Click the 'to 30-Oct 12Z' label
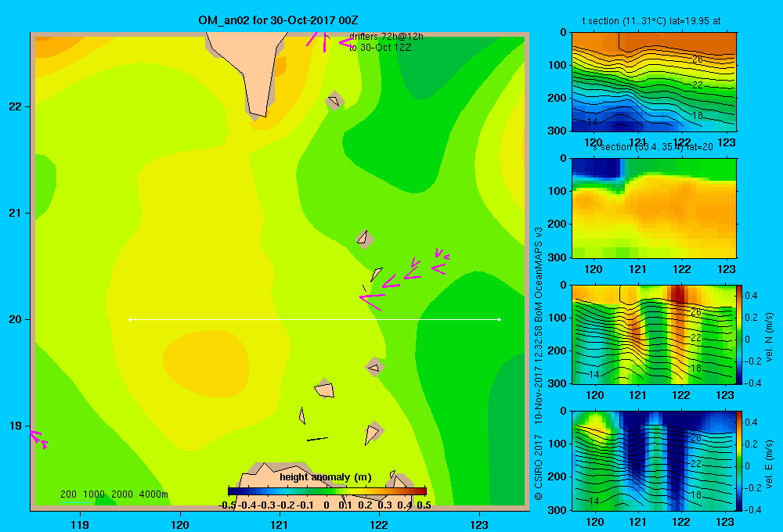This screenshot has width=783, height=532. (380, 48)
